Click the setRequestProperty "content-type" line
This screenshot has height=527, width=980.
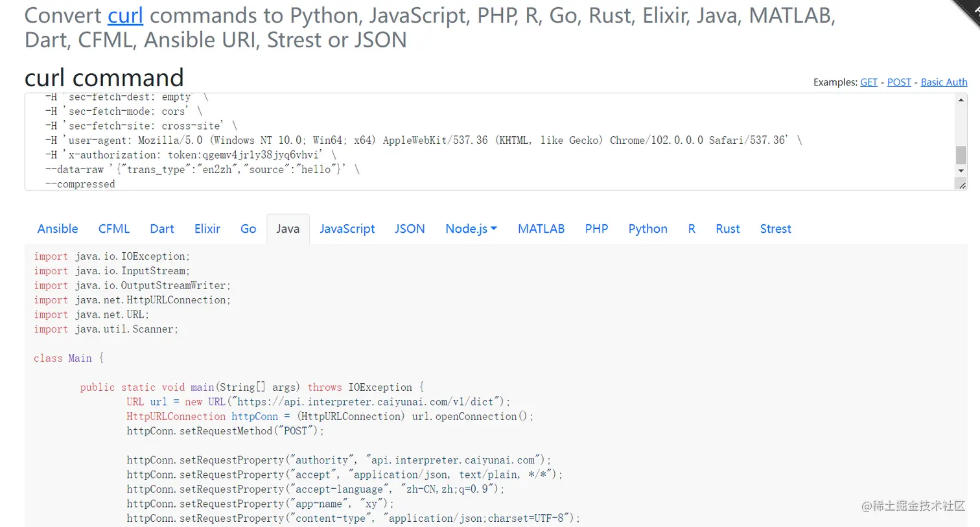tap(353, 519)
